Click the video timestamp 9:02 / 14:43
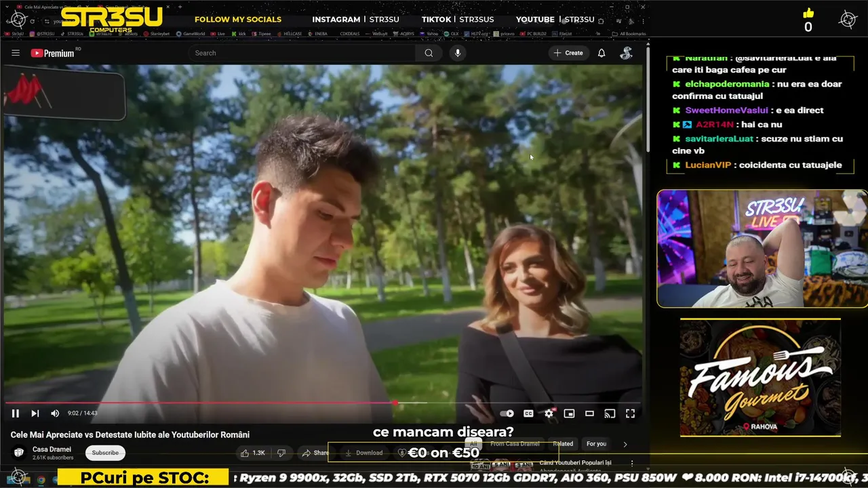The image size is (868, 488). 82,413
